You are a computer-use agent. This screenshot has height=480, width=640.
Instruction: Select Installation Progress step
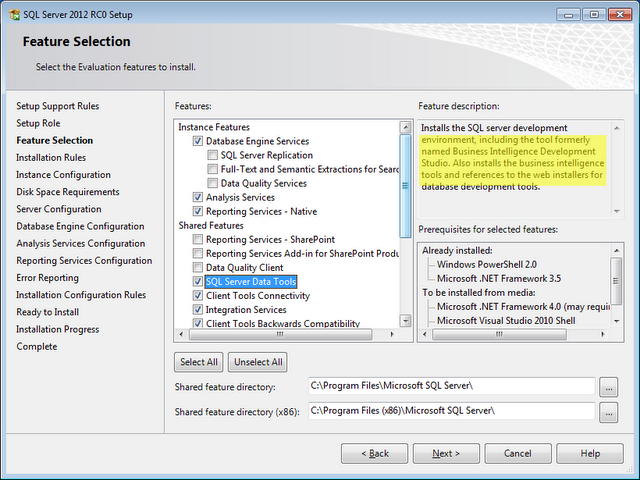(58, 329)
